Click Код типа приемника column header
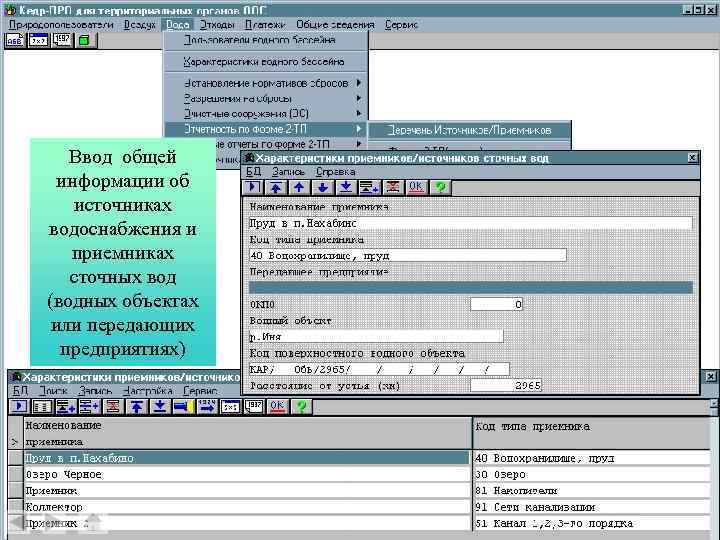Viewport: 720px width, 540px height. click(592, 433)
